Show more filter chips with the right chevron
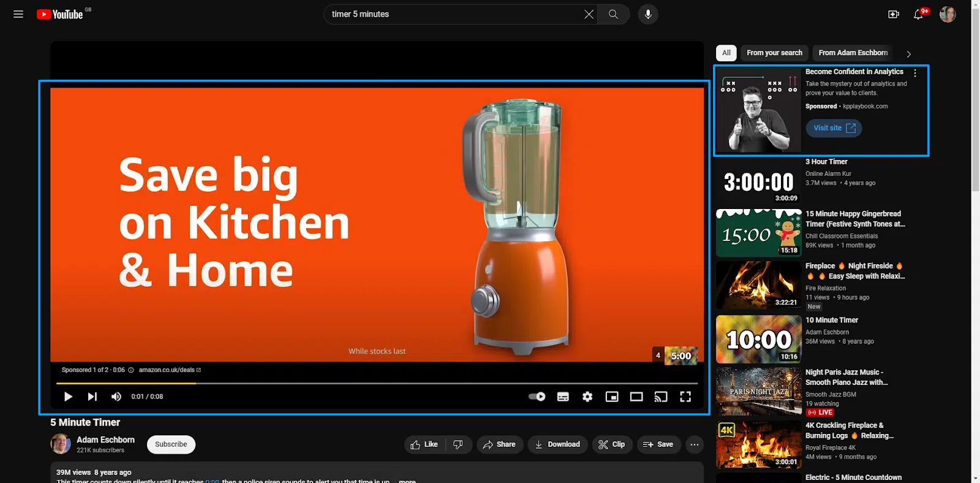The image size is (980, 483). [909, 54]
